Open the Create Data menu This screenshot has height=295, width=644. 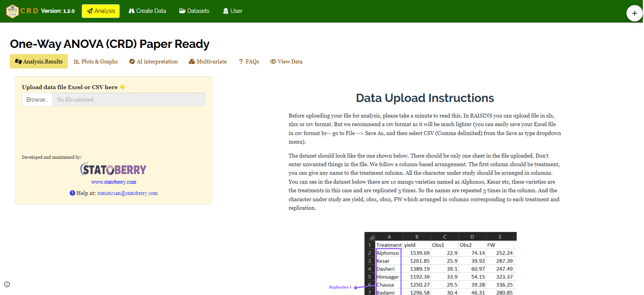pyautogui.click(x=147, y=11)
